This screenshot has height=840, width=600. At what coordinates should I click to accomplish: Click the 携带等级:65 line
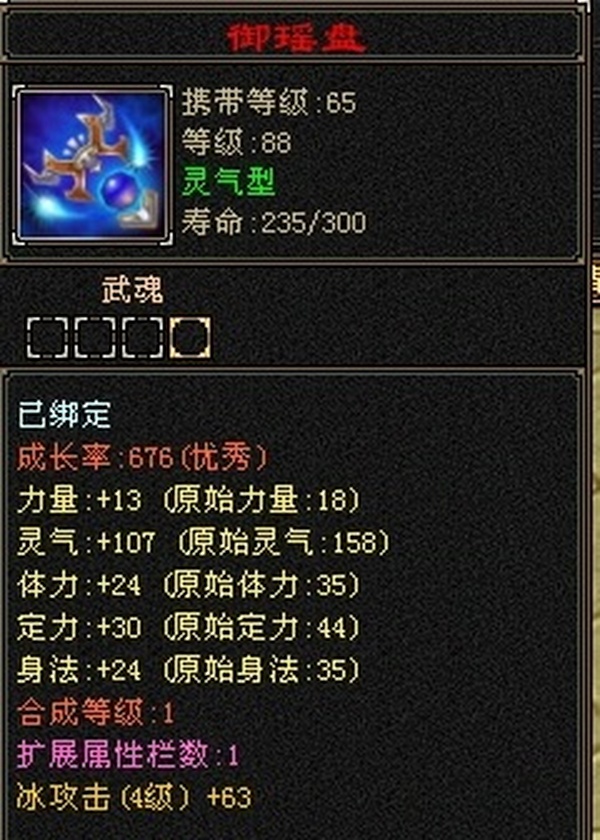coord(269,101)
